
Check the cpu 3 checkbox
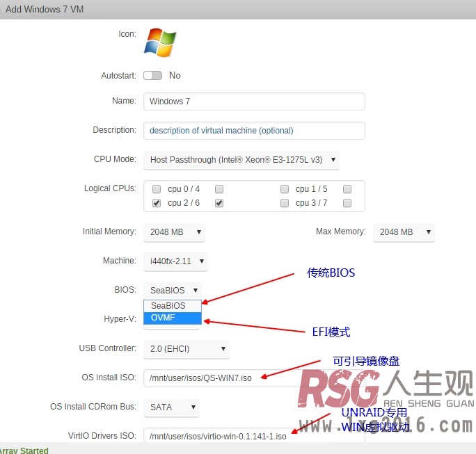point(285,203)
